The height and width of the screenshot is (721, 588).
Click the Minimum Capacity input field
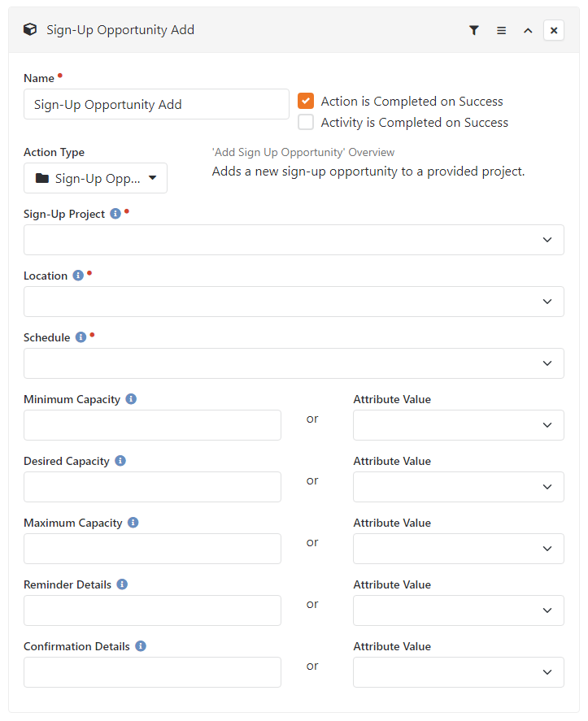pyautogui.click(x=152, y=425)
